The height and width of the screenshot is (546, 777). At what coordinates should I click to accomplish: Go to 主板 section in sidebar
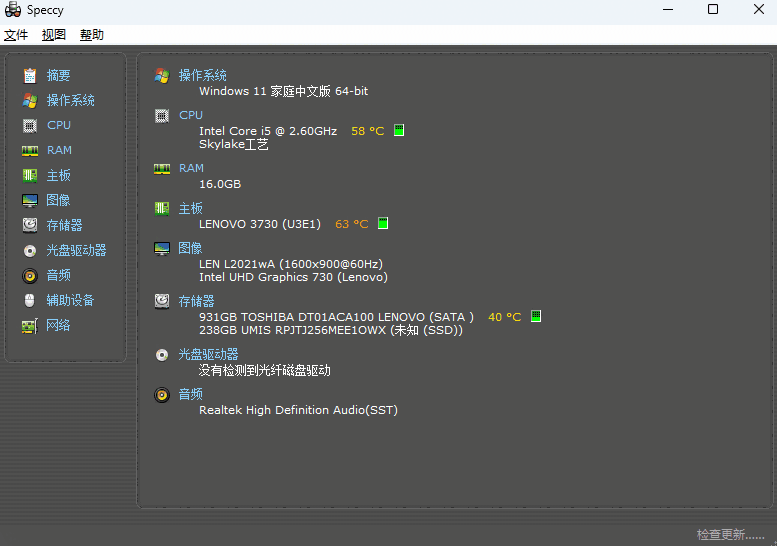tap(58, 175)
